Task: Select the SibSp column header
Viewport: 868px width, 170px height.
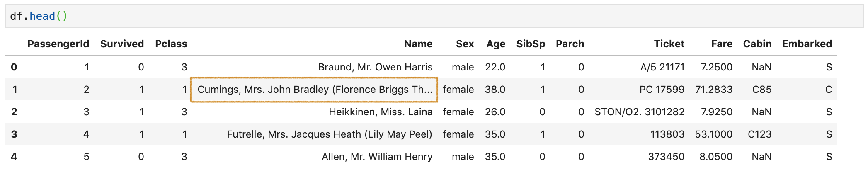Action: [x=531, y=44]
